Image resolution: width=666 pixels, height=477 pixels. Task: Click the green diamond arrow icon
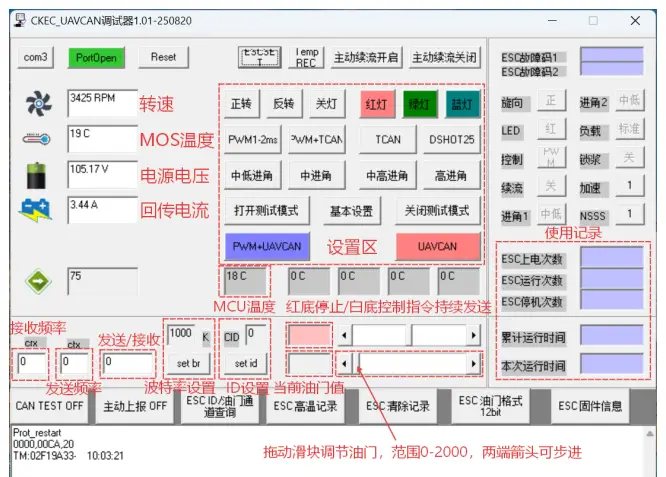(36, 281)
